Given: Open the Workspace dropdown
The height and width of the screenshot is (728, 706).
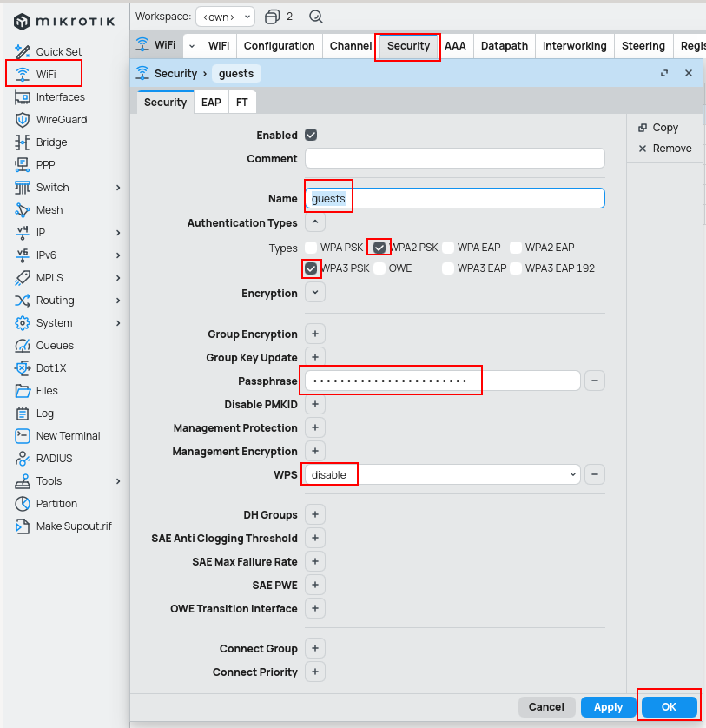Looking at the screenshot, I should pyautogui.click(x=225, y=17).
